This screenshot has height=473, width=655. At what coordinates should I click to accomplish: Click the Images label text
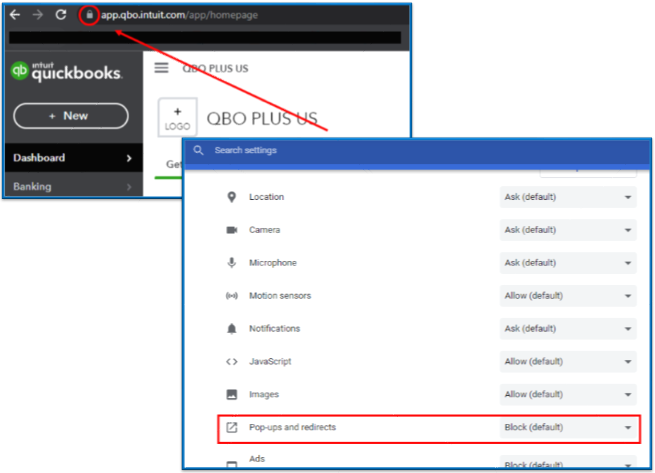(264, 394)
